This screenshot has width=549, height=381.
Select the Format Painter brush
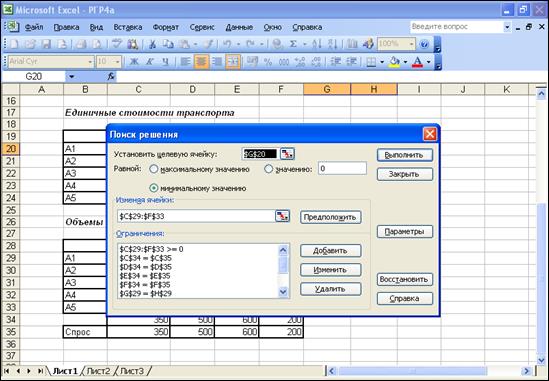pos(209,44)
